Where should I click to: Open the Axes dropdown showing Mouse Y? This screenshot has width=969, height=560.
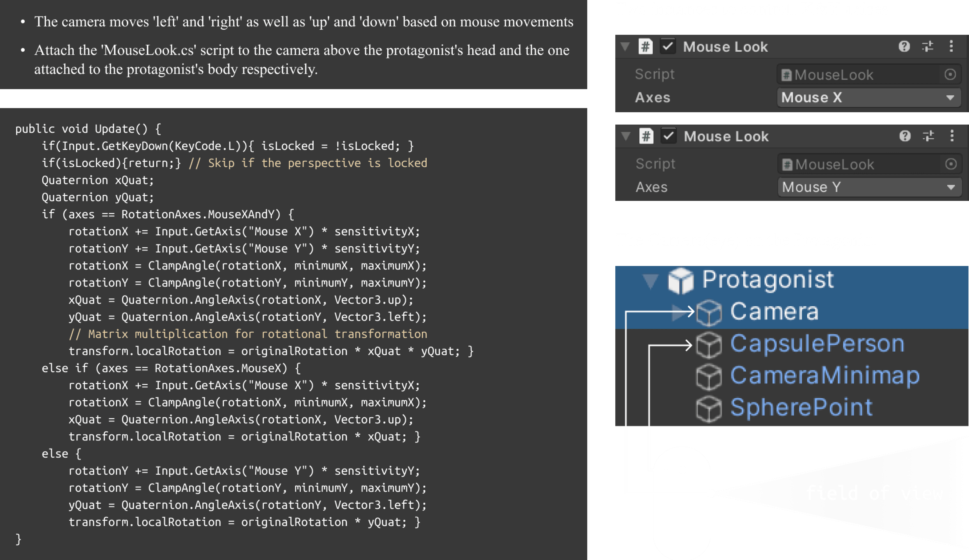870,187
